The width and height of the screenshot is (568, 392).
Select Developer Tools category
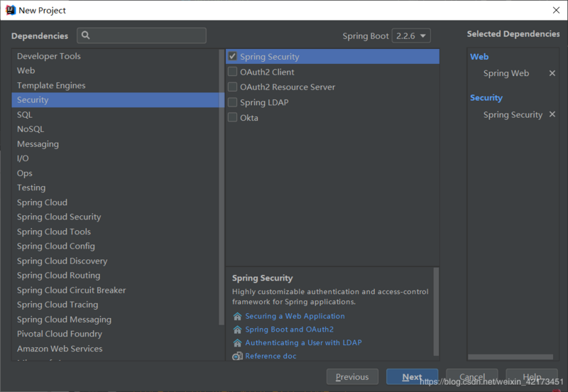[x=116, y=56]
